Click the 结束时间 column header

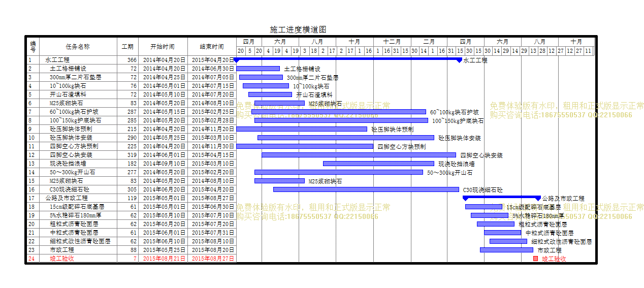[x=212, y=47]
